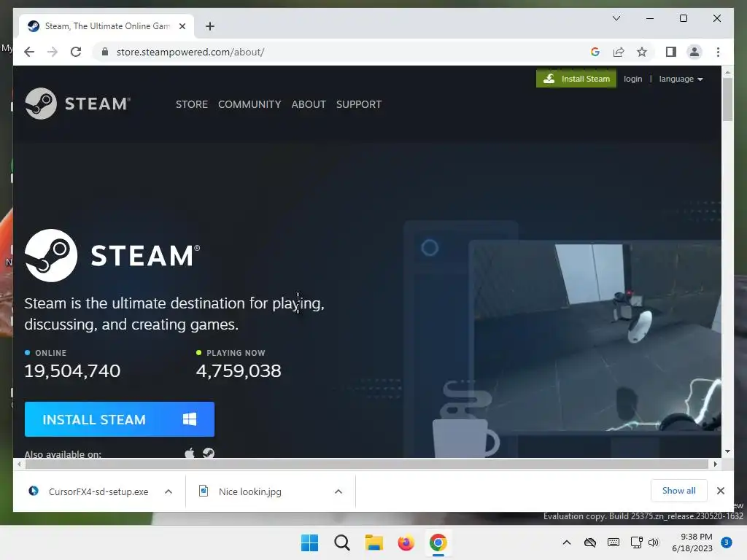
Task: Open the touch keyboard tray icon
Action: pyautogui.click(x=613, y=542)
